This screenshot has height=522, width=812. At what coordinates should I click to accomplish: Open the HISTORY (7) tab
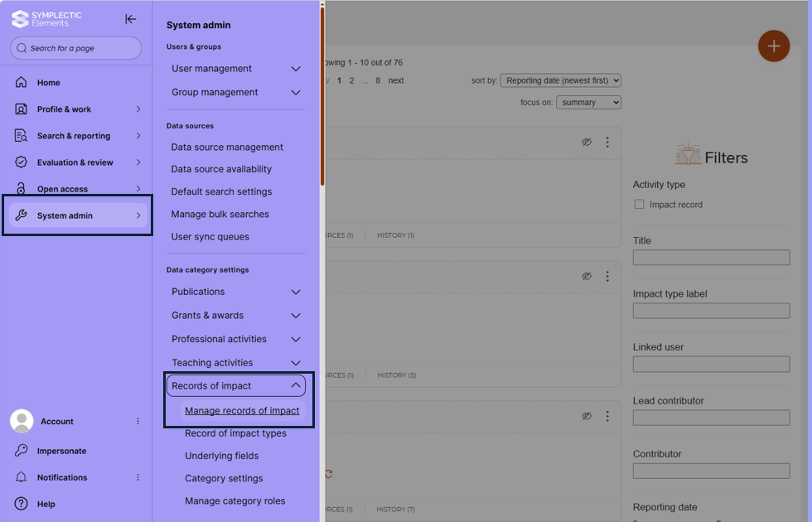(396, 509)
